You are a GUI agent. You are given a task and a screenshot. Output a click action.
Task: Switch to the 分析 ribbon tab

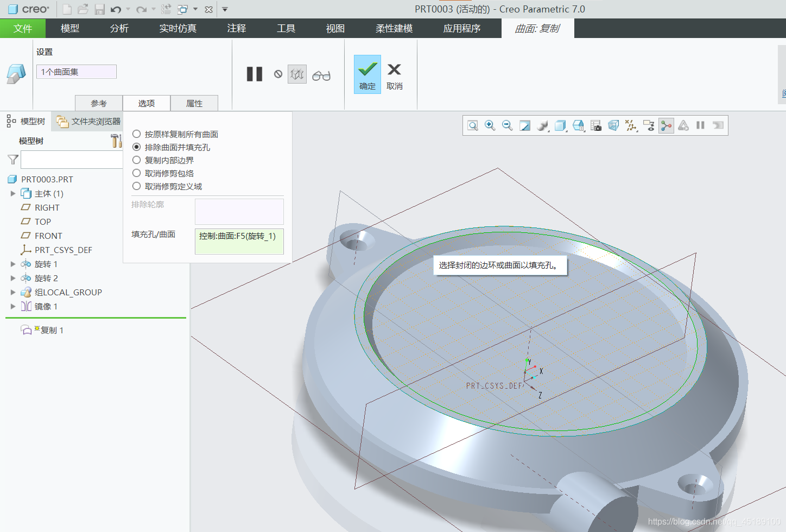point(119,28)
